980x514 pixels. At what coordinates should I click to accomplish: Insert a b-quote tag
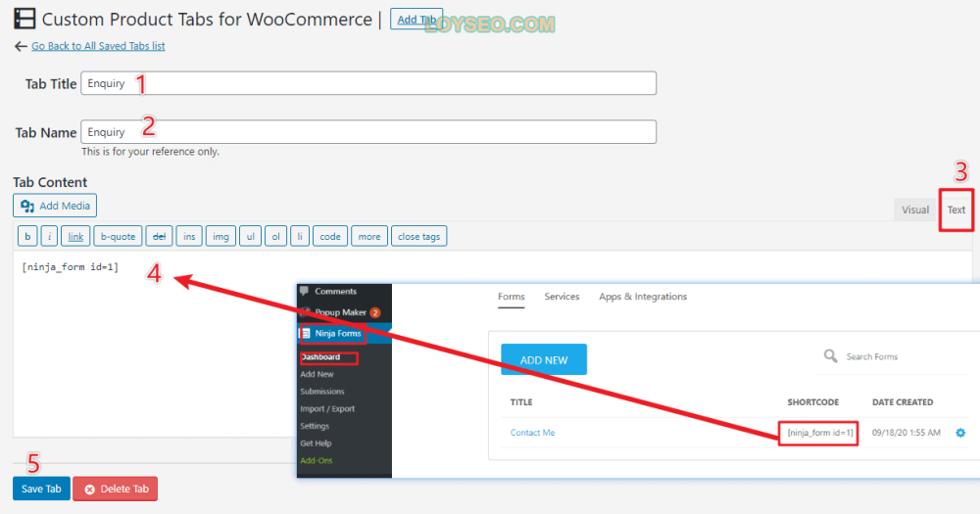tap(118, 236)
